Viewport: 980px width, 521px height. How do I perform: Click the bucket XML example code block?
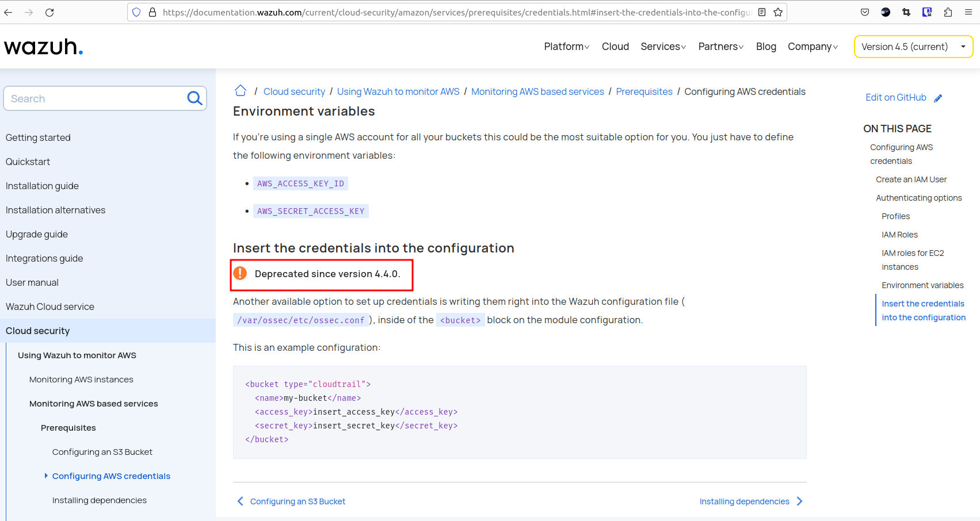tap(520, 412)
